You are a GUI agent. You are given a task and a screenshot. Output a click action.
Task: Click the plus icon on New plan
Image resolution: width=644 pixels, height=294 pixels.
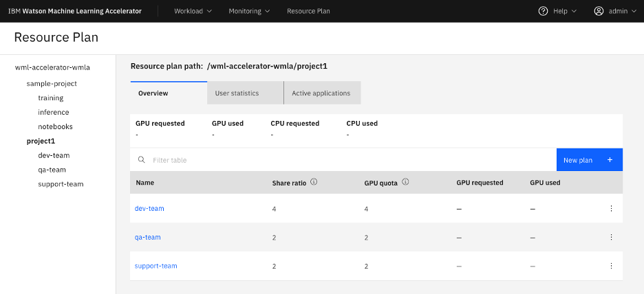(x=610, y=160)
